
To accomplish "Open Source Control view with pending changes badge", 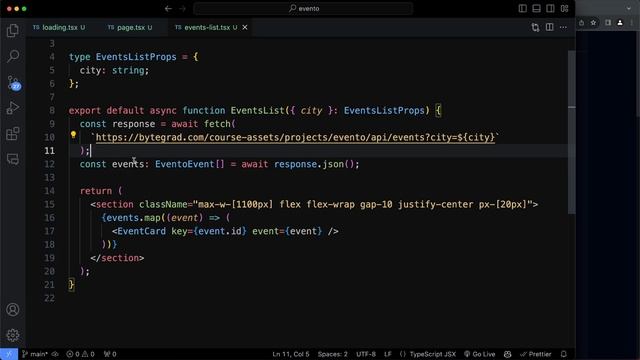I will click(13, 82).
